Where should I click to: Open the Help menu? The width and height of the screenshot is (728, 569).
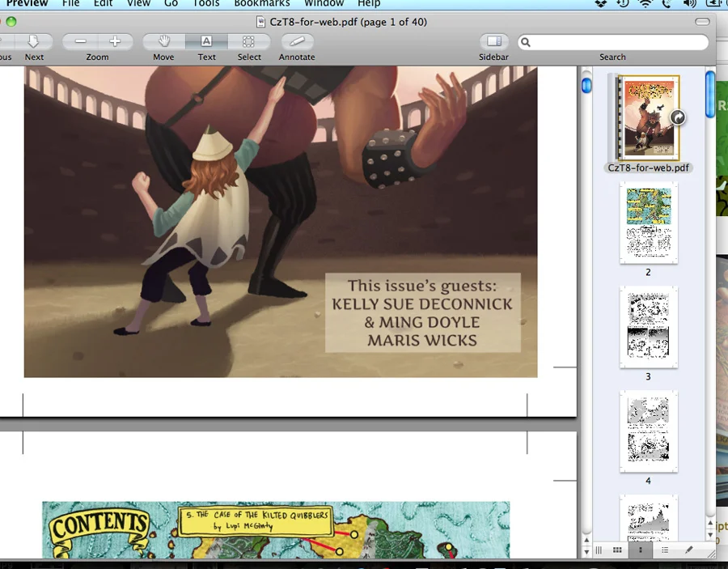click(369, 3)
